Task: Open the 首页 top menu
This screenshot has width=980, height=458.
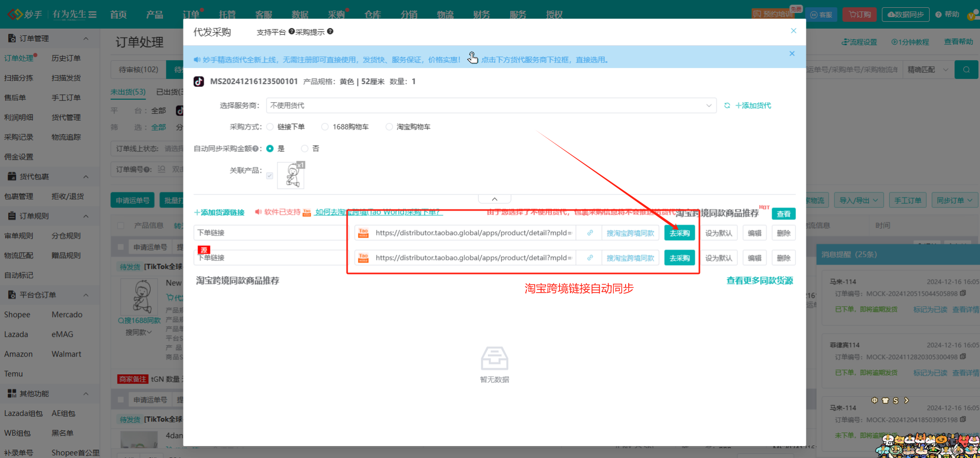Action: click(x=118, y=15)
